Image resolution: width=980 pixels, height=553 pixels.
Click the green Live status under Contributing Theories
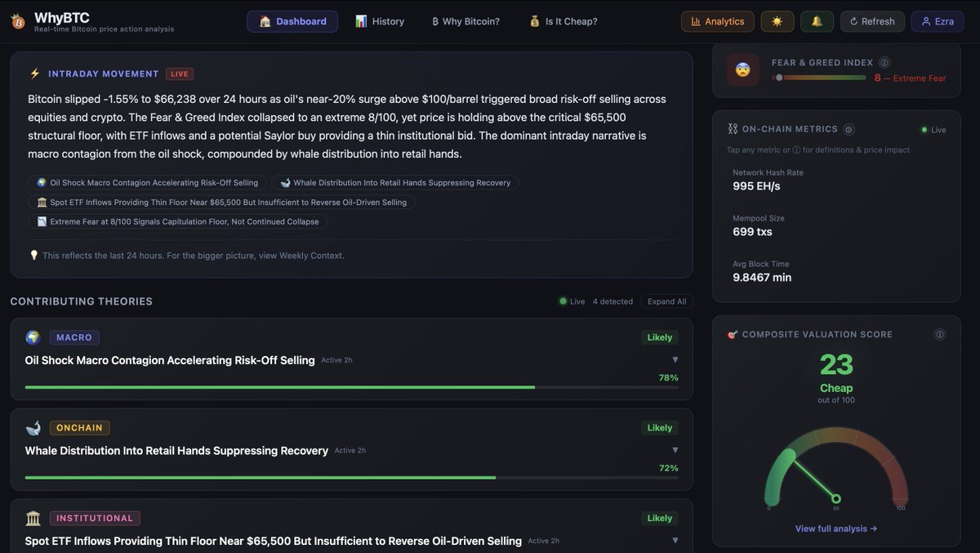tap(572, 301)
